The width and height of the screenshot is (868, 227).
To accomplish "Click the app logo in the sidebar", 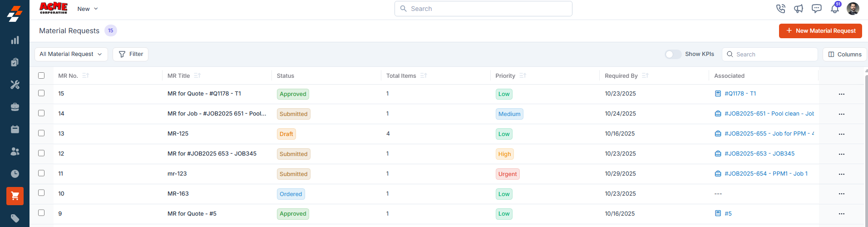I will click(15, 14).
